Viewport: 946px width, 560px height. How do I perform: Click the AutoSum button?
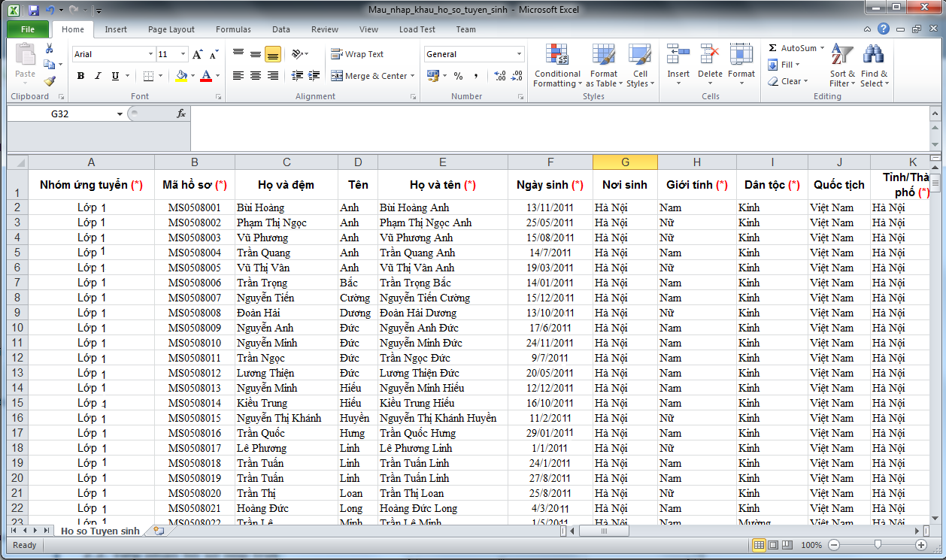[x=792, y=48]
